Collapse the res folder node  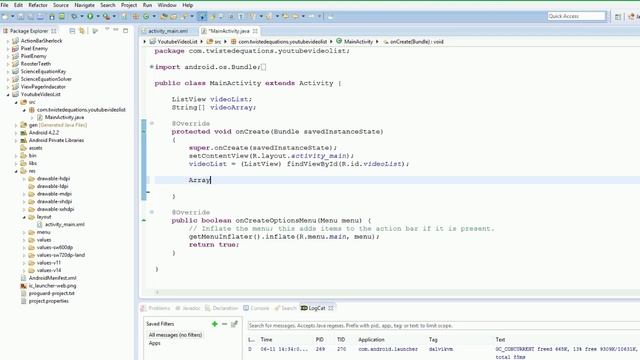(x=16, y=171)
